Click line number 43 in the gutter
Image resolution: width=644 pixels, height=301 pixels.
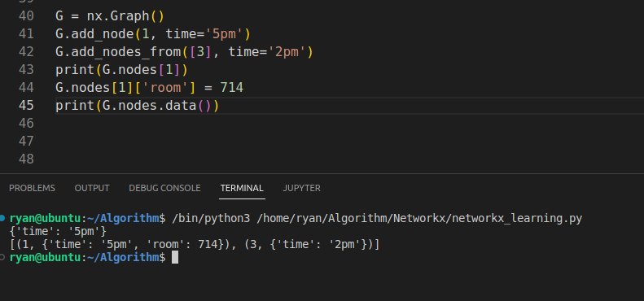26,70
